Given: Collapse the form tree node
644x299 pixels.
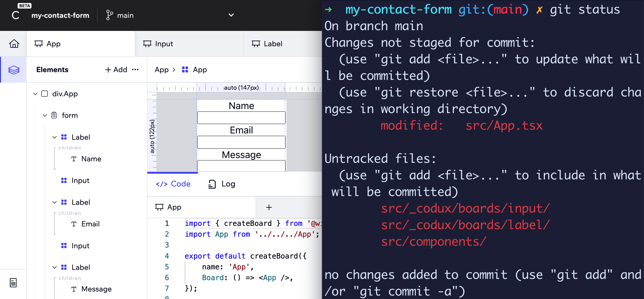Looking at the screenshot, I should pos(45,115).
